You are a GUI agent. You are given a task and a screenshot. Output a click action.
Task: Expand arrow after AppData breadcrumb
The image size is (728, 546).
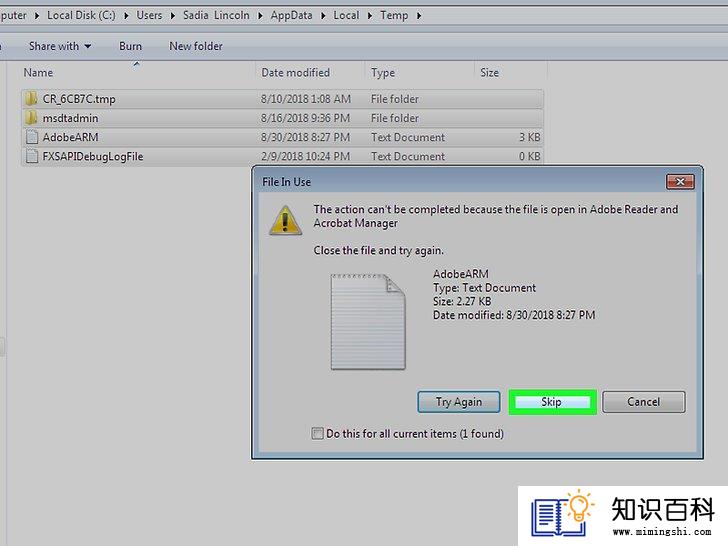point(323,16)
